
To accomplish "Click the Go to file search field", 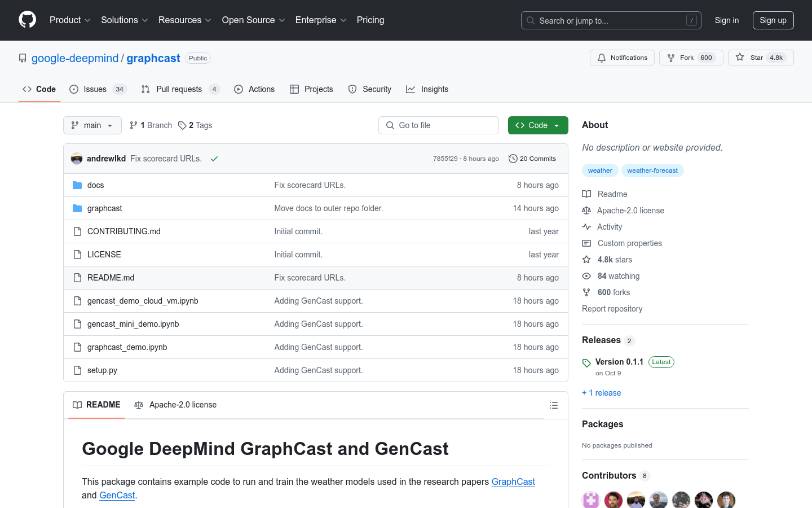I will pos(439,125).
